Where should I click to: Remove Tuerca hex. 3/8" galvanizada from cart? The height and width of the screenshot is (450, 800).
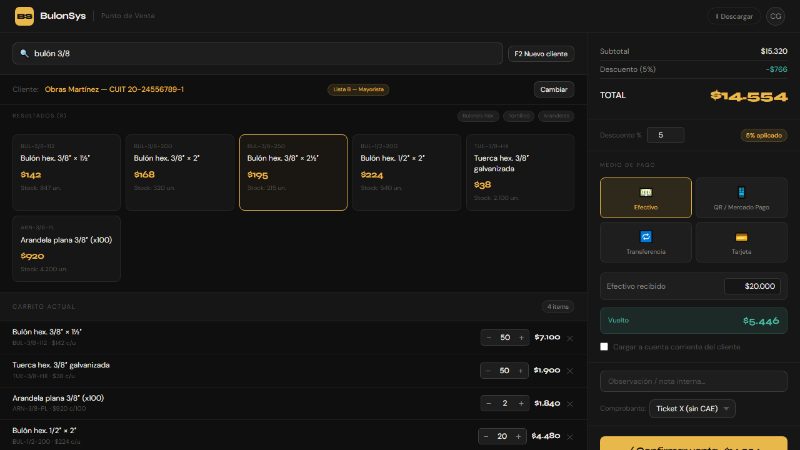[x=570, y=371]
